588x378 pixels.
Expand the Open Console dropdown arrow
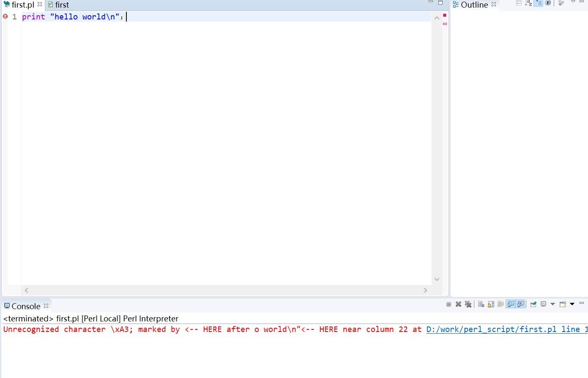click(x=572, y=304)
